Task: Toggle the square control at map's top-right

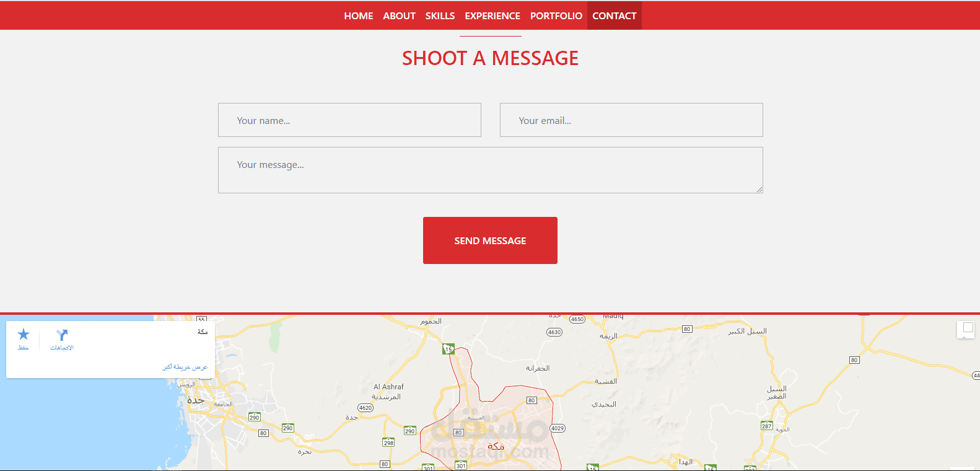Action: tap(968, 328)
